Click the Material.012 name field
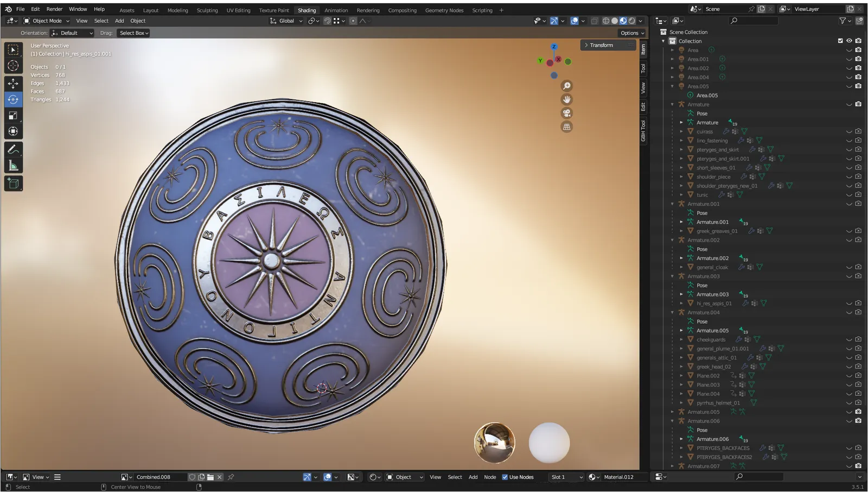This screenshot has height=492, width=868. (624, 477)
